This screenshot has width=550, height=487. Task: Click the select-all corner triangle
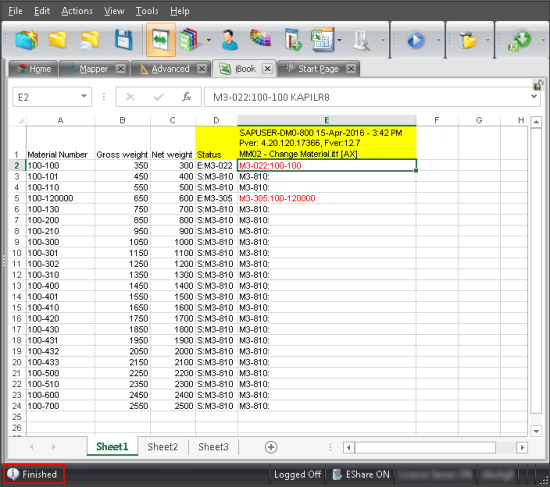pos(21,121)
